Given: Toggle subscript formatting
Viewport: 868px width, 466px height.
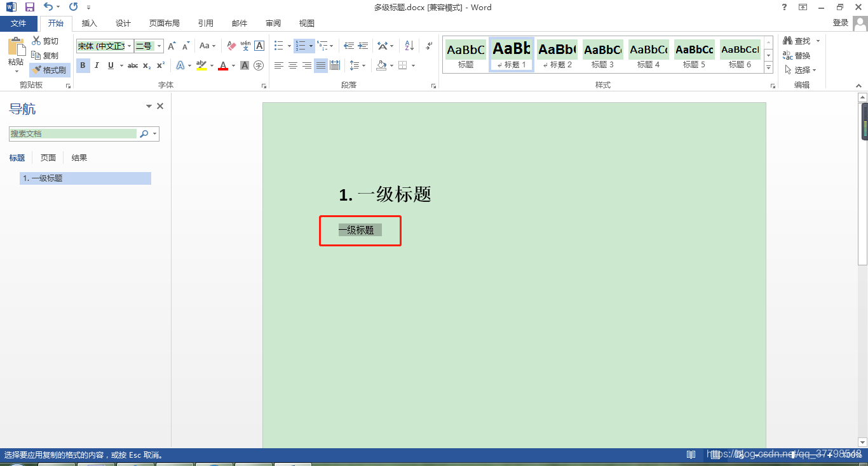Looking at the screenshot, I should click(147, 65).
